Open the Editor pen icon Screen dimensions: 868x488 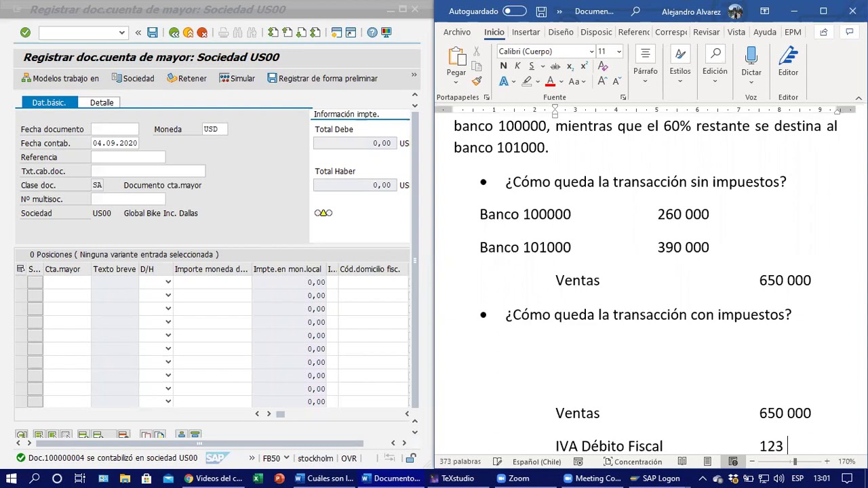788,56
